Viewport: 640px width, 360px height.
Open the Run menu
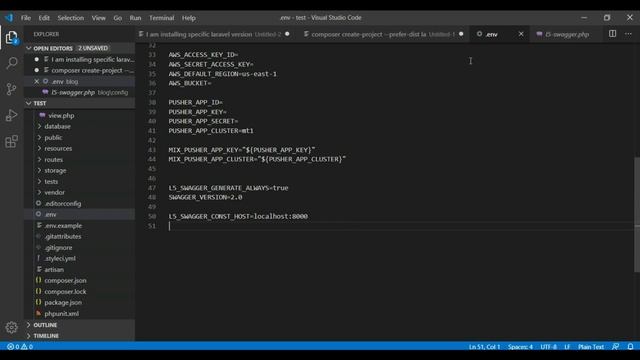(x=135, y=18)
